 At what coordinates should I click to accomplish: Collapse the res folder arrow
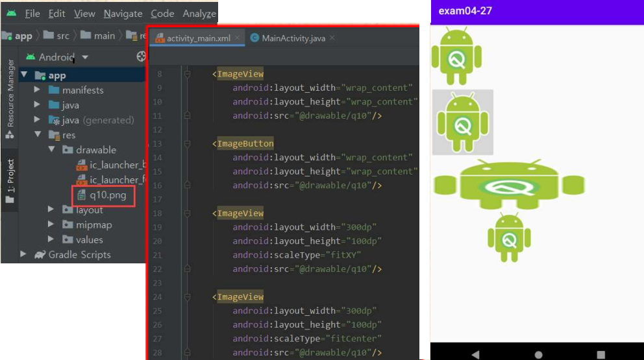(x=38, y=134)
